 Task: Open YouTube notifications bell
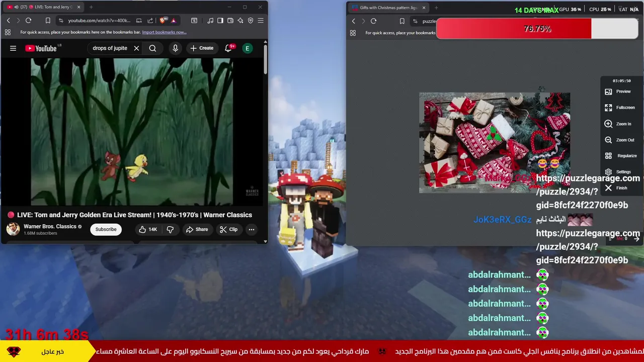coord(228,48)
